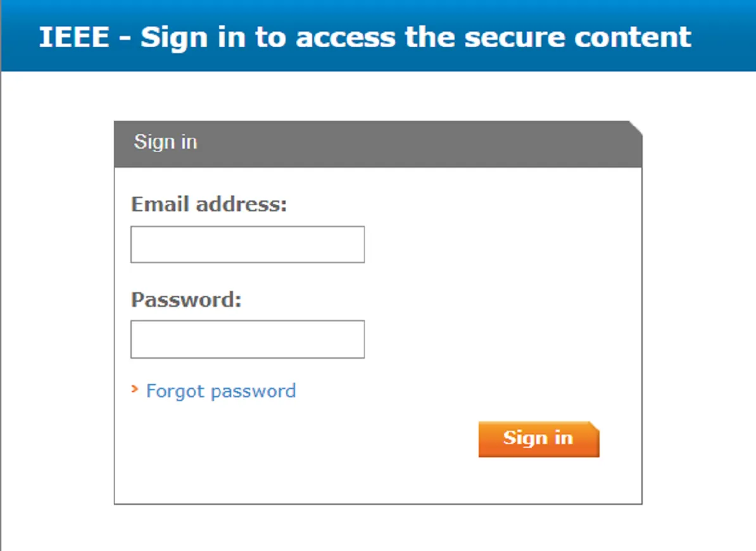
Task: Click the word "access" in the banner title
Action: click(346, 37)
